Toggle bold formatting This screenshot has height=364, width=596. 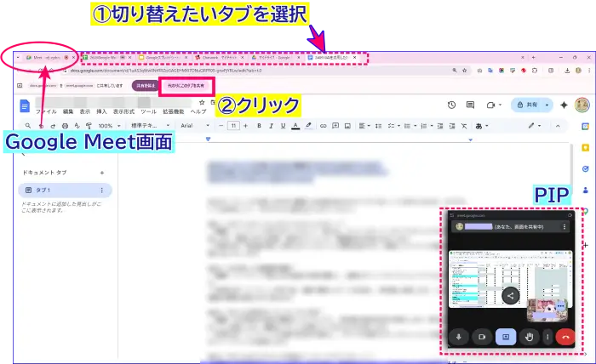tap(259, 126)
